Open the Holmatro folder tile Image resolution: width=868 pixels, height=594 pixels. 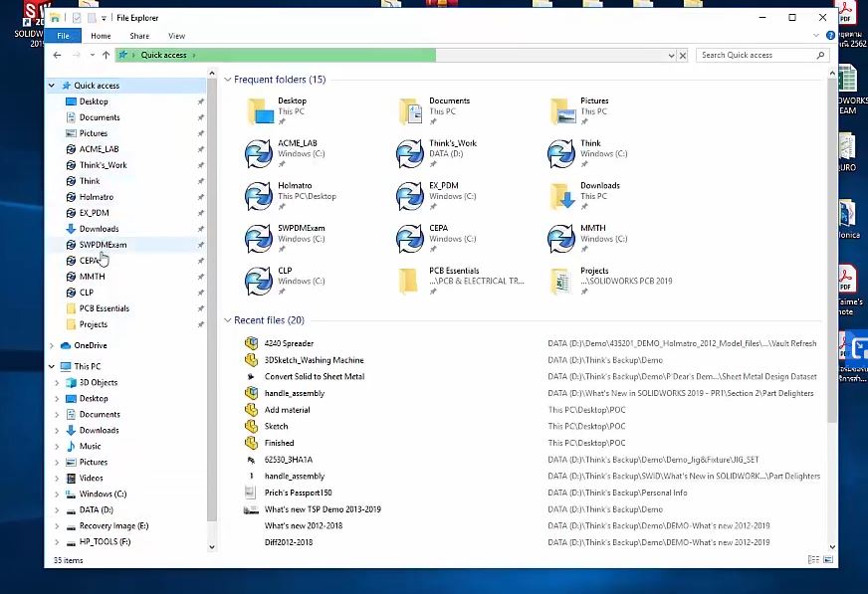291,196
